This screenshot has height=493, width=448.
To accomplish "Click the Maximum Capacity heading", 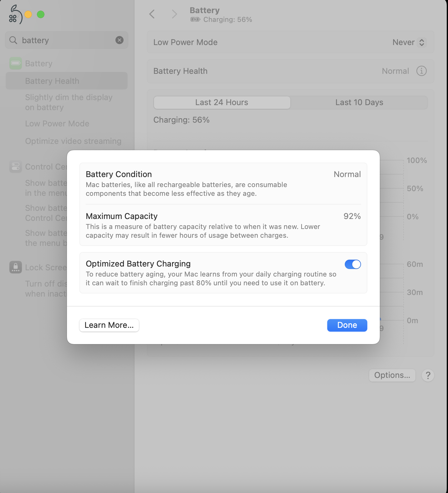I will click(122, 216).
